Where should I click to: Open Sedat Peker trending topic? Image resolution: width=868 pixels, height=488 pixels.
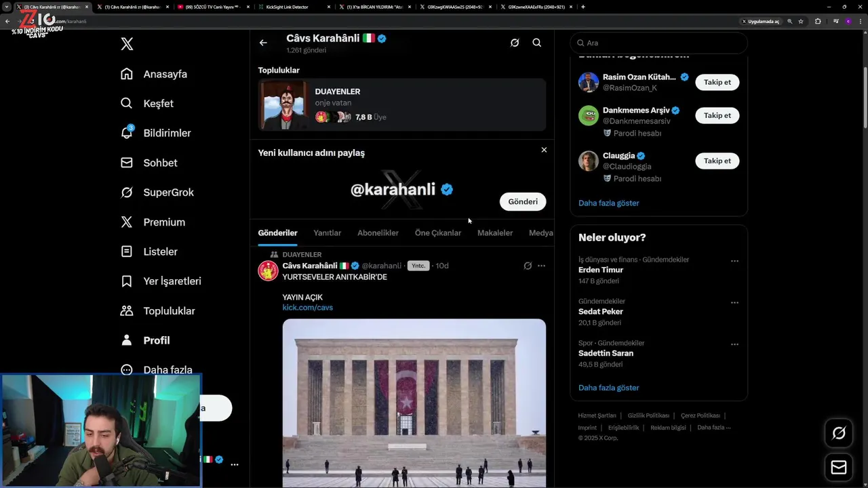(x=601, y=312)
